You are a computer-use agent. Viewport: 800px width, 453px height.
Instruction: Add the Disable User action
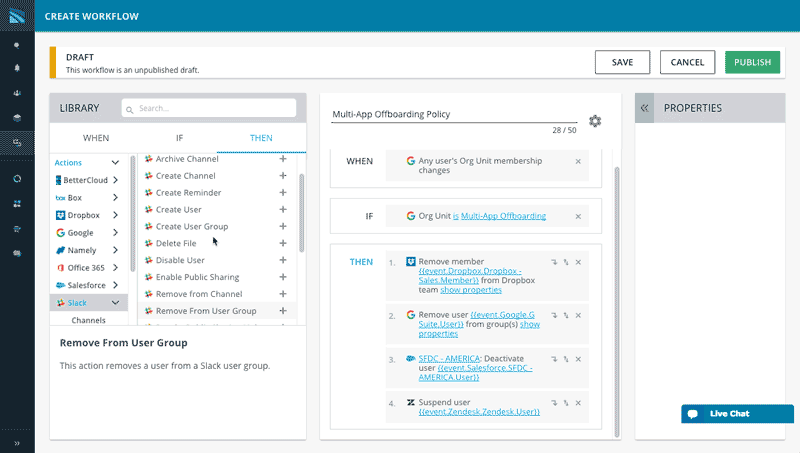[283, 260]
